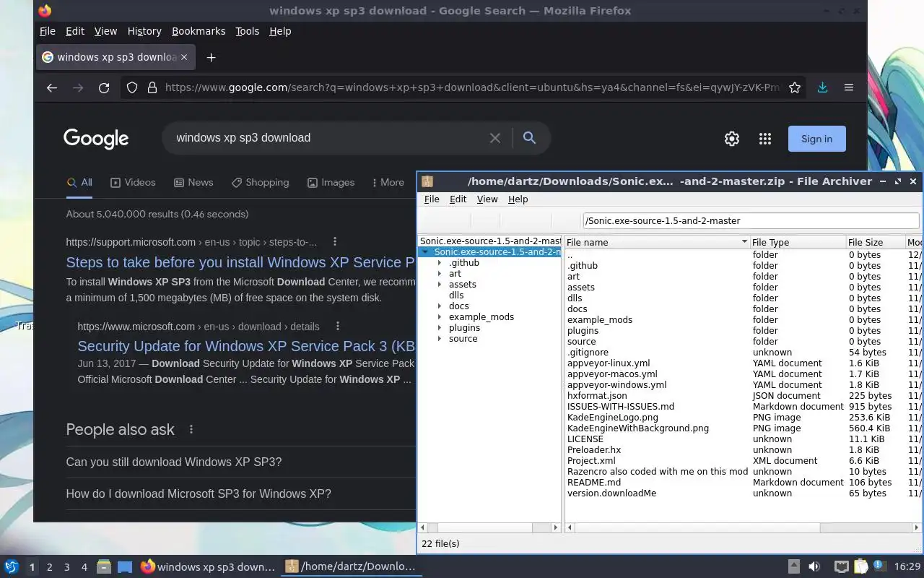924x578 pixels.
Task: Open the Firefox hamburger application menu
Action: pyautogui.click(x=849, y=87)
